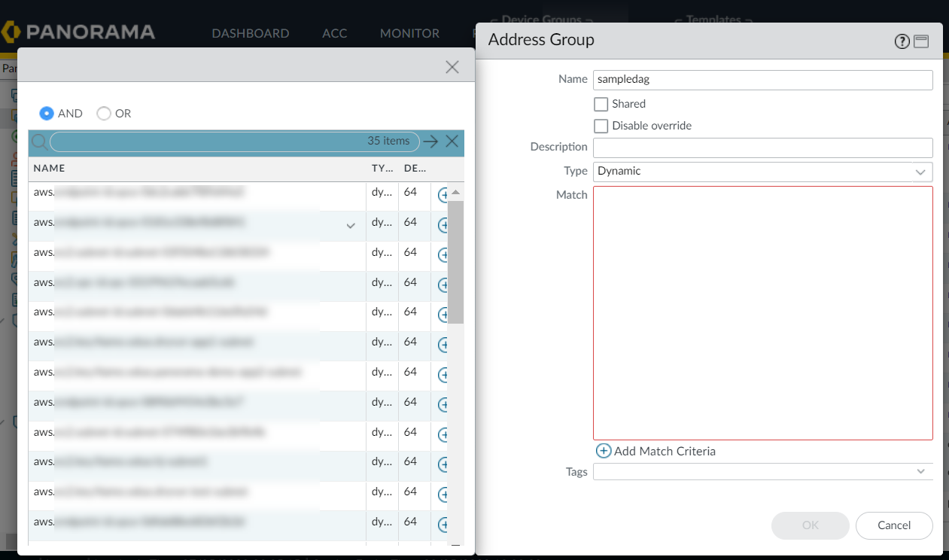Clear the filter with the X icon
This screenshot has width=949, height=560.
[x=452, y=142]
